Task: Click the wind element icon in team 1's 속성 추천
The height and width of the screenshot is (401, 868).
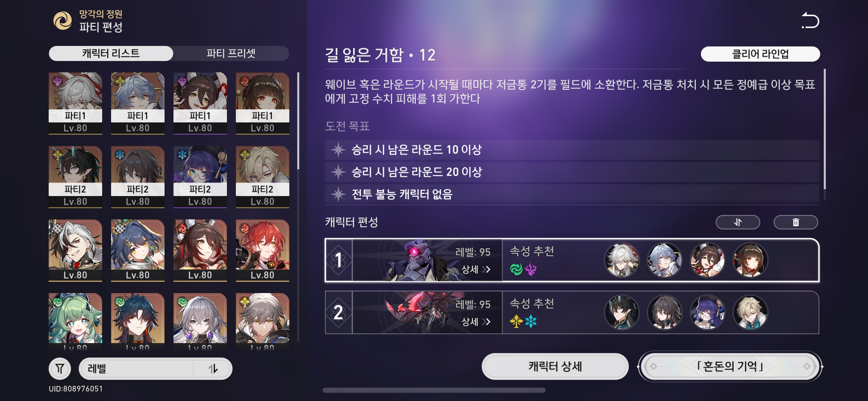Action: 516,269
